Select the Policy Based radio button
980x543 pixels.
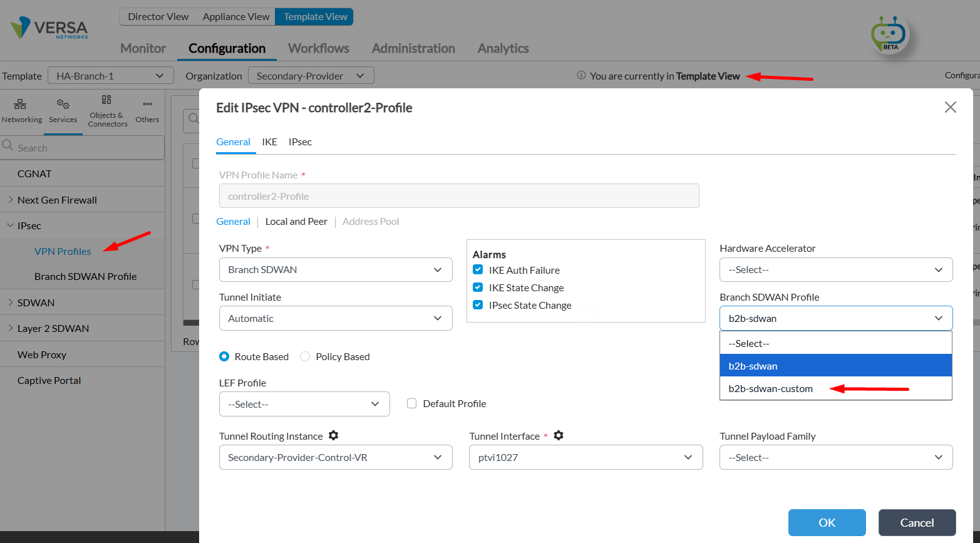coord(305,356)
